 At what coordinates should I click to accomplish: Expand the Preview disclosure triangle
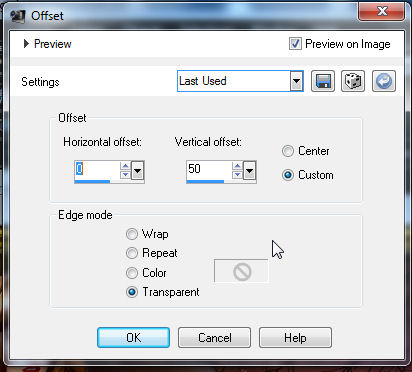coord(26,44)
